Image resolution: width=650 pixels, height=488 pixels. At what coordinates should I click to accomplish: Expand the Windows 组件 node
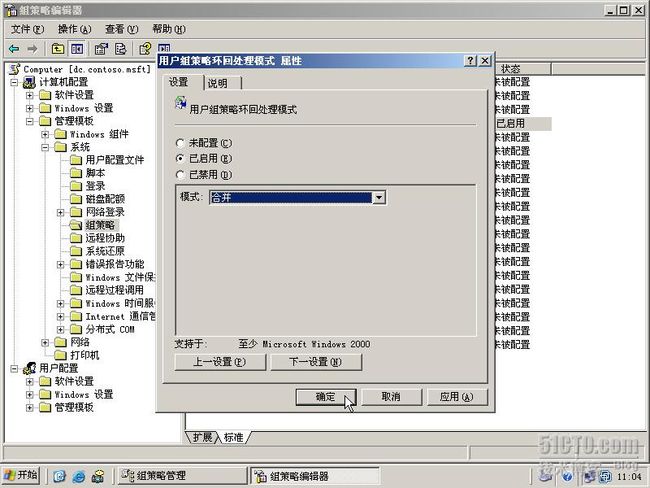point(45,134)
